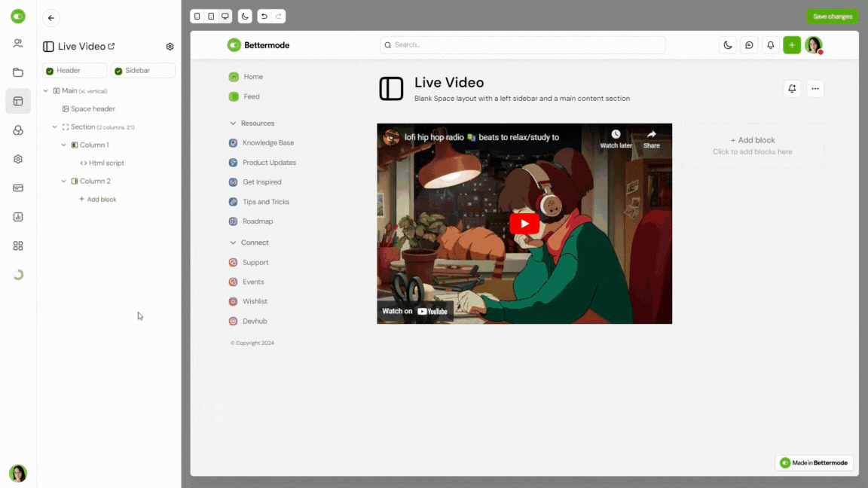The width and height of the screenshot is (868, 488).
Task: Click Bettermode logo in preview header
Action: (x=258, y=45)
